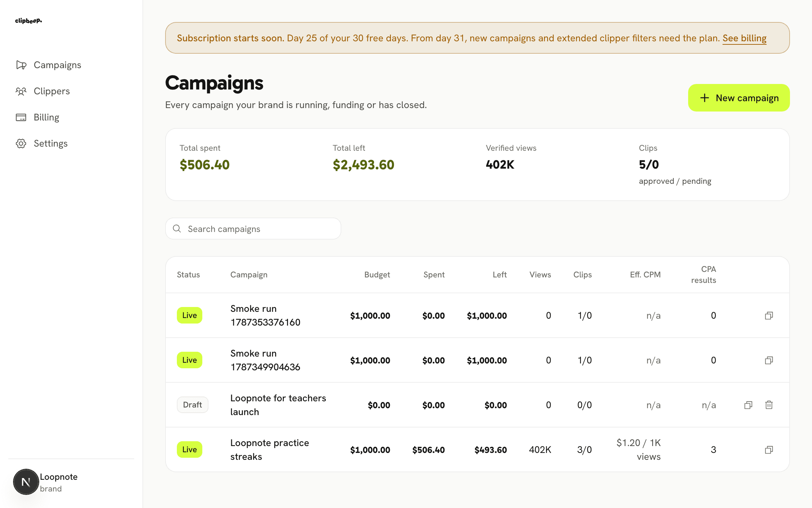812x508 pixels.
Task: Click the Clips summary value 5/0
Action: click(x=649, y=165)
